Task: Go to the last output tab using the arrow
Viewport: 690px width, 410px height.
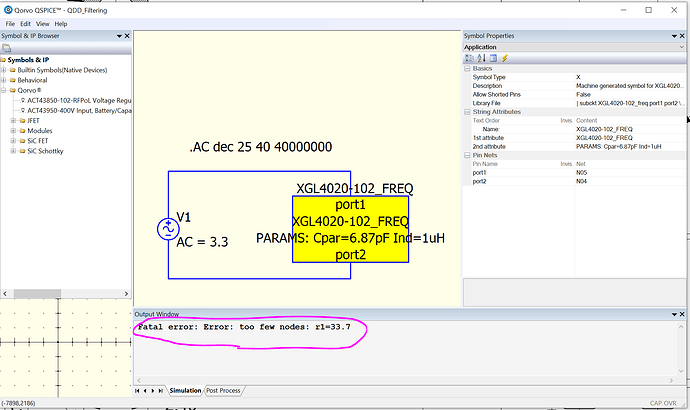Action: click(x=161, y=391)
